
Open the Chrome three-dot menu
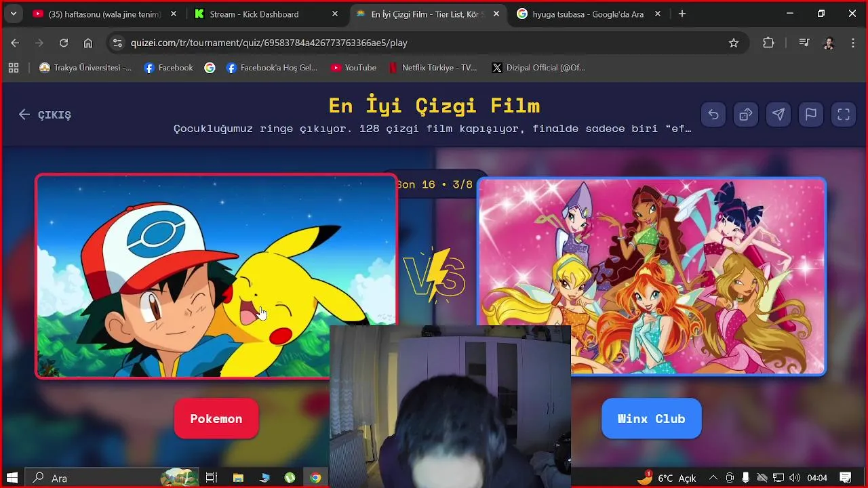(x=853, y=43)
